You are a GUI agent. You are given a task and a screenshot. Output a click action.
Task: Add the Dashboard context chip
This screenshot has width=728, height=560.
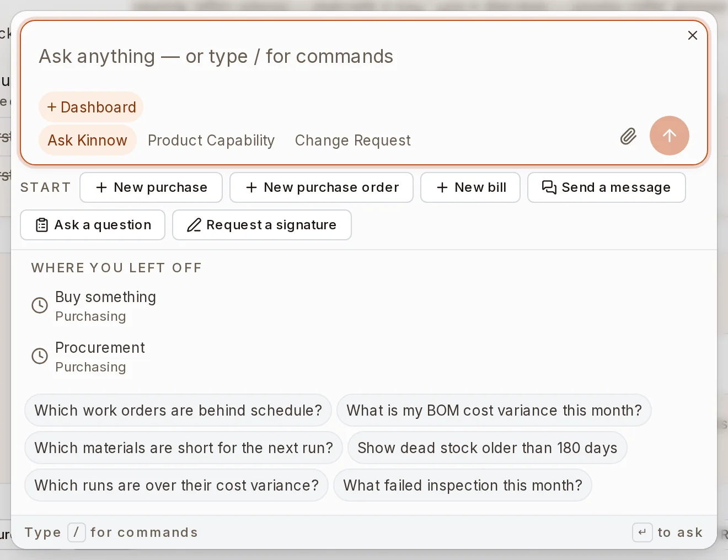(x=91, y=107)
